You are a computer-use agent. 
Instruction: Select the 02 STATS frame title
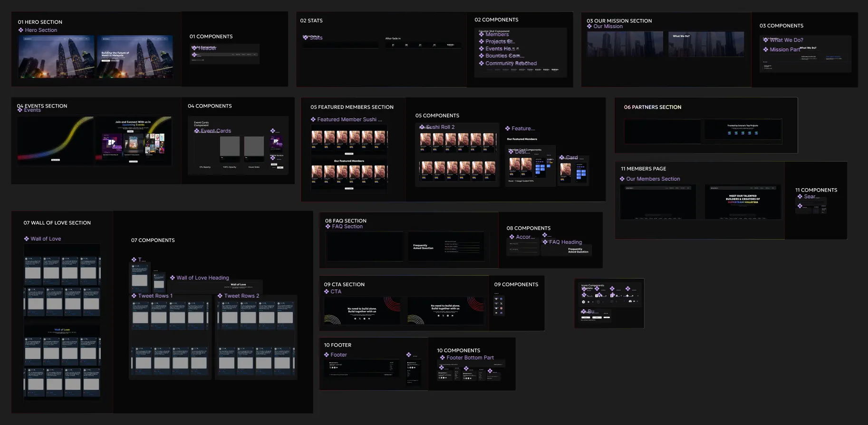(x=311, y=20)
